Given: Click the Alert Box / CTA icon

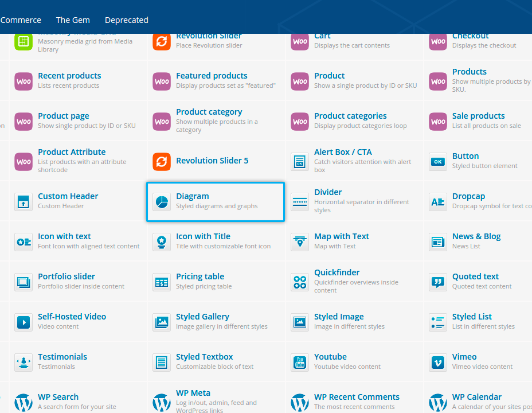Looking at the screenshot, I should (300, 162).
